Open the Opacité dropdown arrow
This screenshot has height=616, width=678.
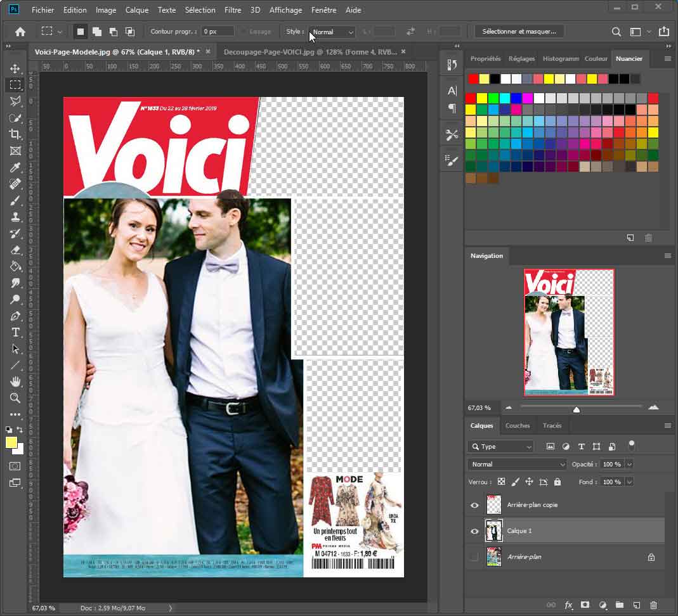630,465
